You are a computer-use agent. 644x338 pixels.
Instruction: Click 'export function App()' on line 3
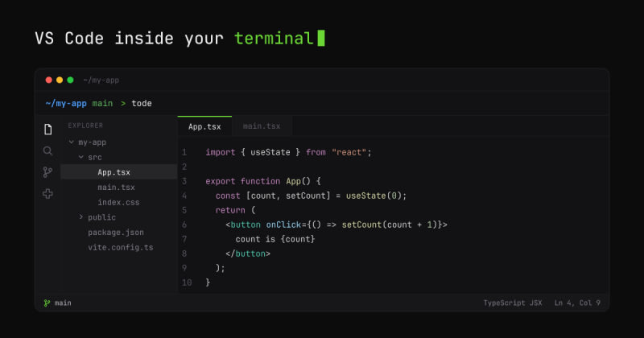(x=258, y=181)
